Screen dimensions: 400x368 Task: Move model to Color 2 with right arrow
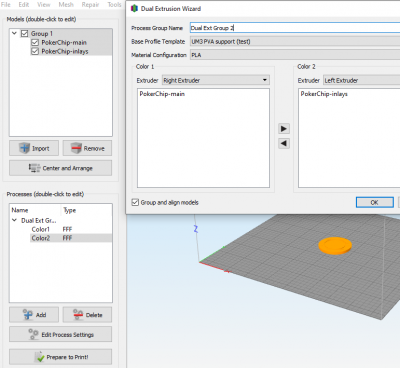pos(284,129)
